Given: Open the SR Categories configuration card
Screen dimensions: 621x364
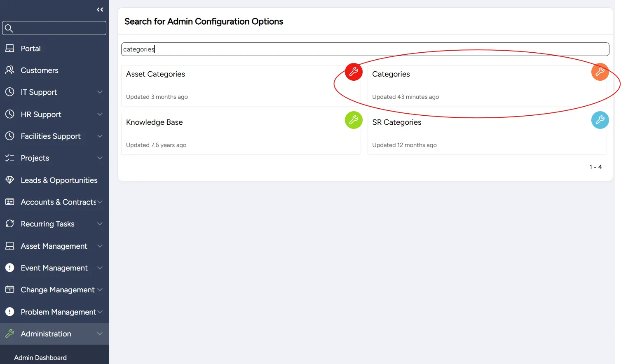Looking at the screenshot, I should coord(487,134).
